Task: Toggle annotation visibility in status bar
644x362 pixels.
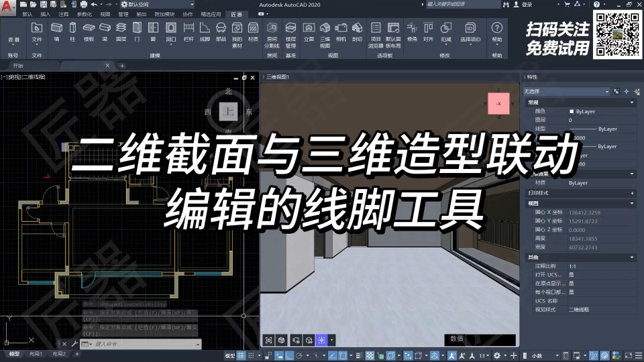Action: 451,355
